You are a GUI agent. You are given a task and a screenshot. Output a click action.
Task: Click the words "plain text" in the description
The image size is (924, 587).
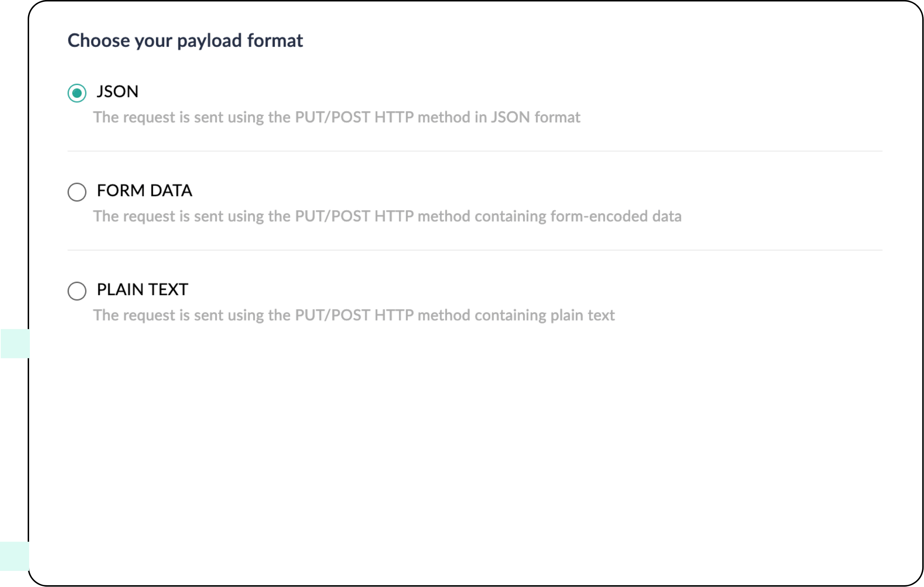pyautogui.click(x=583, y=316)
